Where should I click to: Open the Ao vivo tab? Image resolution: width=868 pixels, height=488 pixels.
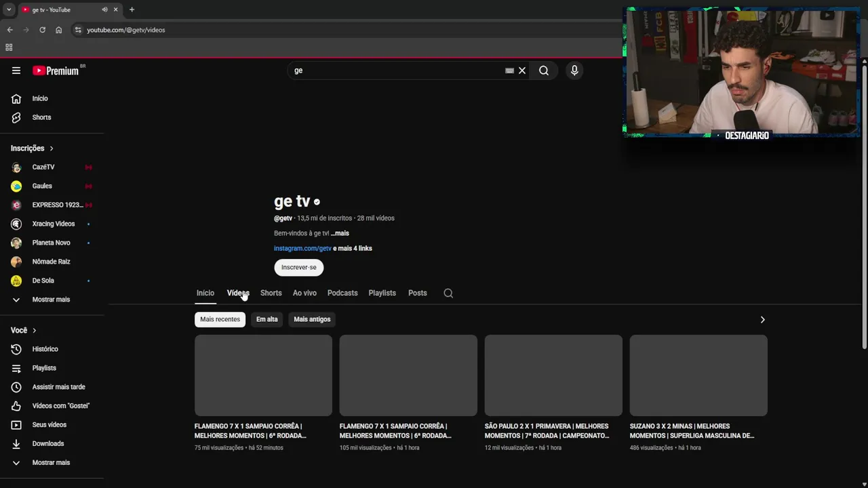click(304, 293)
